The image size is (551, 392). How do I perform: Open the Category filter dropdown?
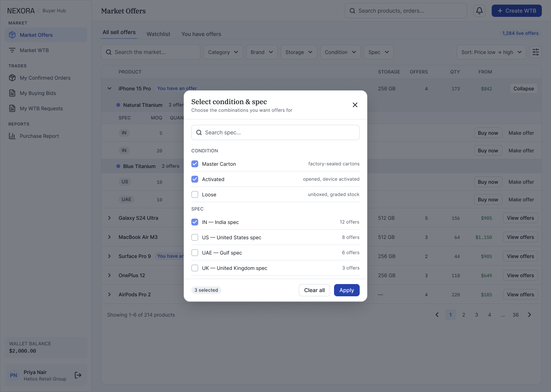click(x=223, y=52)
